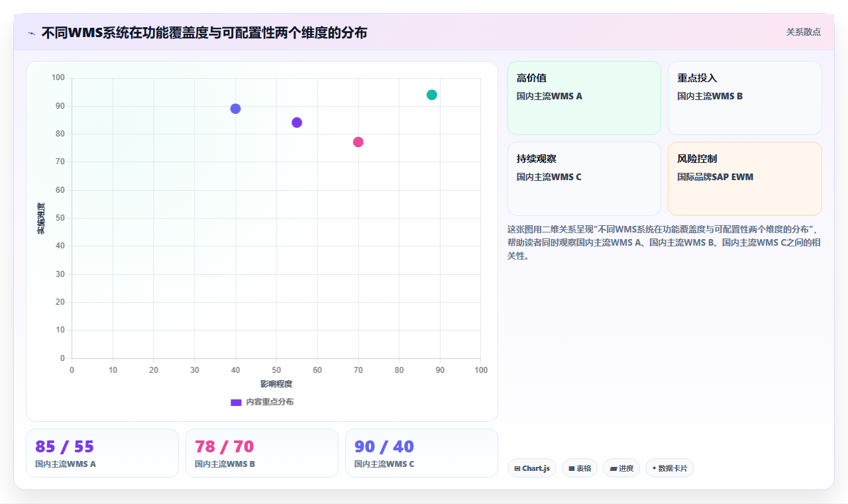848x504 pixels.
Task: Click the 国内主流WMS B label under 78 / 70
Action: click(225, 464)
